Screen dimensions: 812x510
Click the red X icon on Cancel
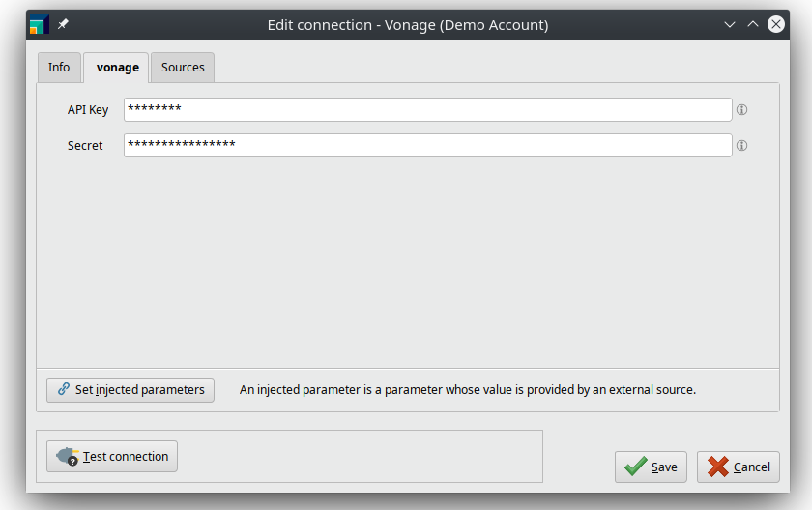point(717,467)
